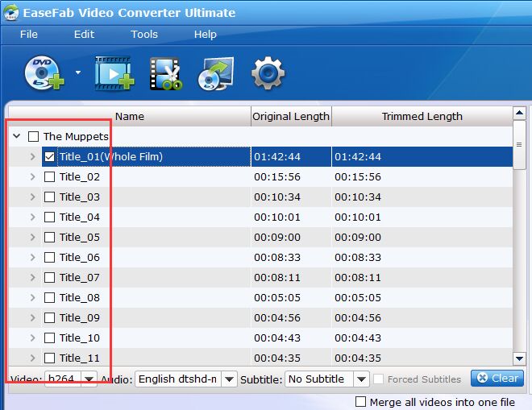This screenshot has width=532, height=410.
Task: Expand the Title_06 row
Action: tap(32, 258)
